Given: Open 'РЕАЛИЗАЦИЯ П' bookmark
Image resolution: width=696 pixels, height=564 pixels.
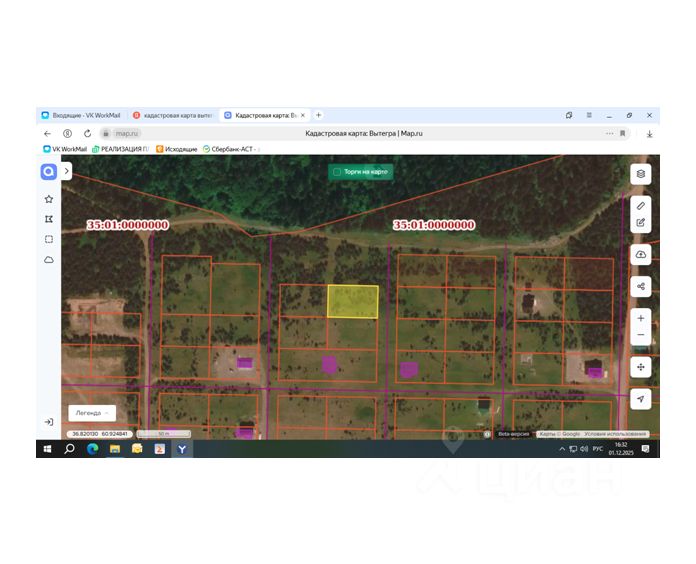Looking at the screenshot, I should (120, 149).
